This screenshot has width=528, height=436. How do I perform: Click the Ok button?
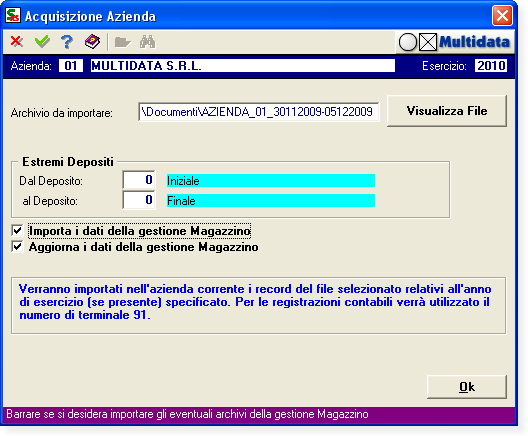click(x=467, y=387)
